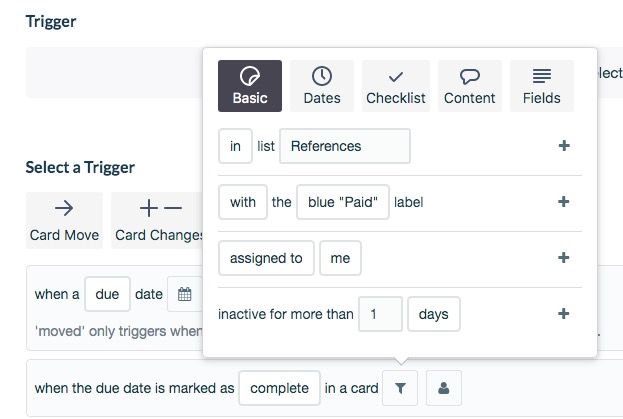Screen dimensions: 623x419
Task: Switch to the Checklist filter tab
Action: tap(395, 86)
